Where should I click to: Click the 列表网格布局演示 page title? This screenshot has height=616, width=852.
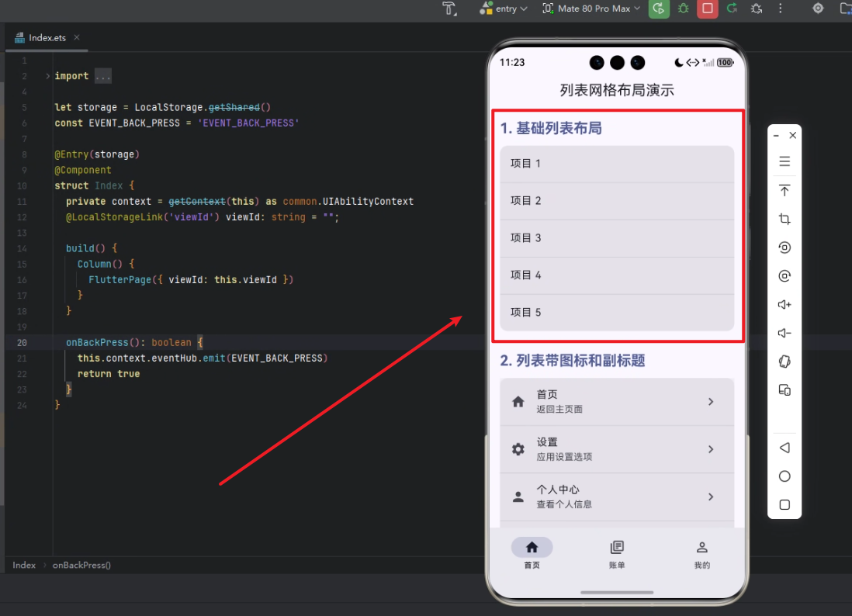(x=617, y=90)
